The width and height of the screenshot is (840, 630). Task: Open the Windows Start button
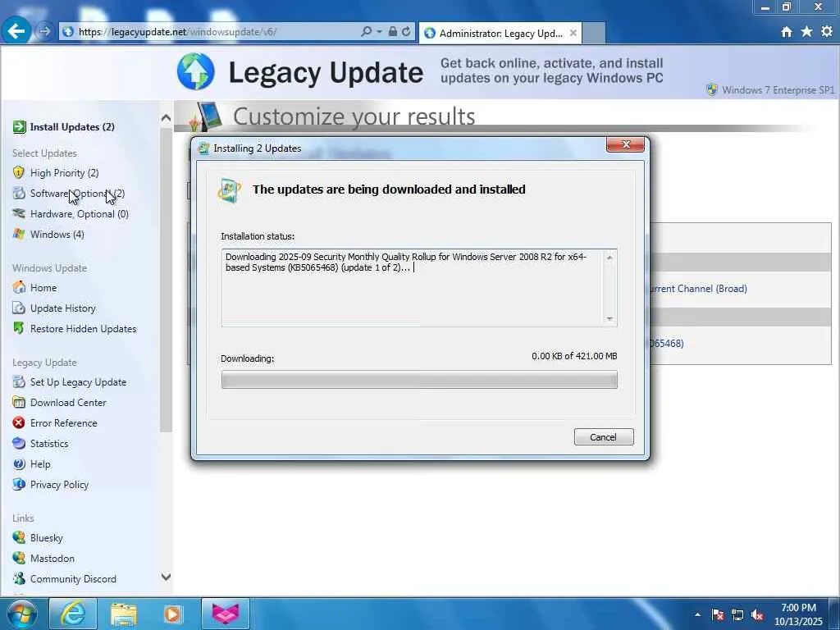[21, 614]
